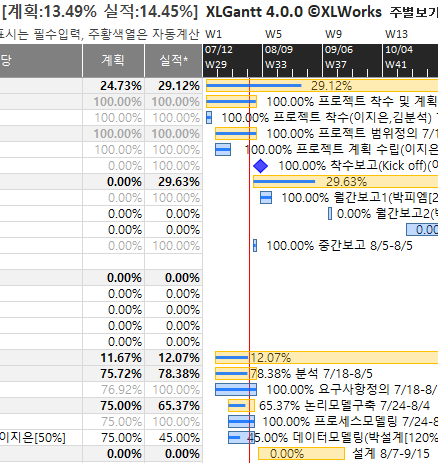Click the W9 week label
The image size is (438, 463).
(x=333, y=34)
